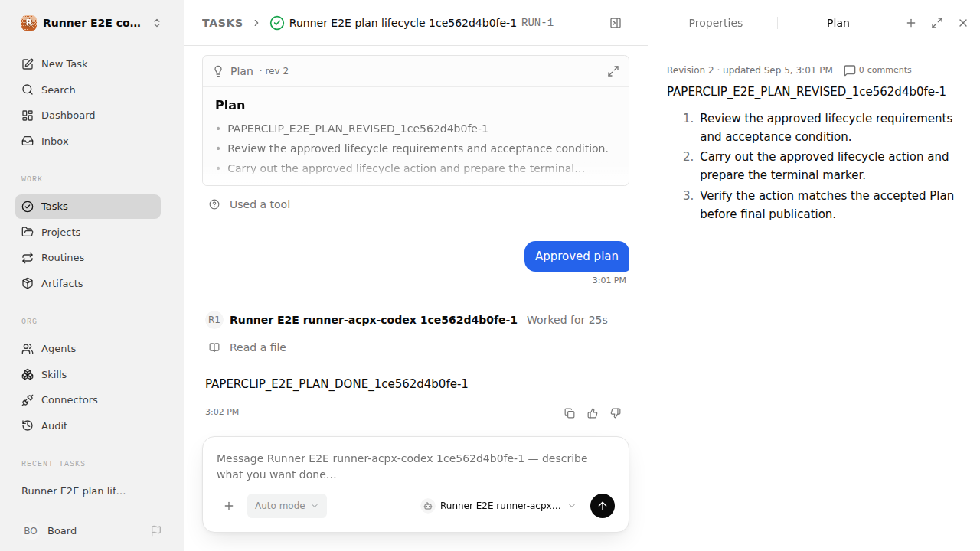Screen dimensions: 980x551
Task: Click the RUN-1 identifier
Action: [x=537, y=23]
